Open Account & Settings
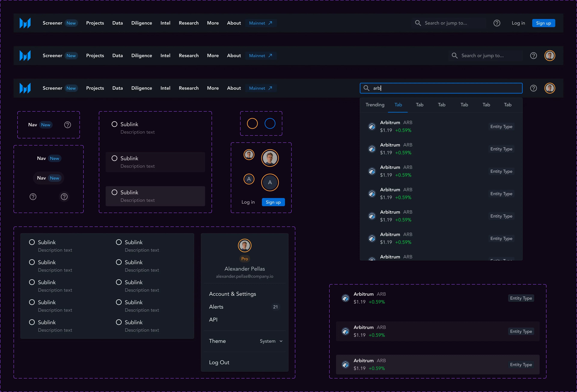The width and height of the screenshot is (577, 392). pos(232,294)
